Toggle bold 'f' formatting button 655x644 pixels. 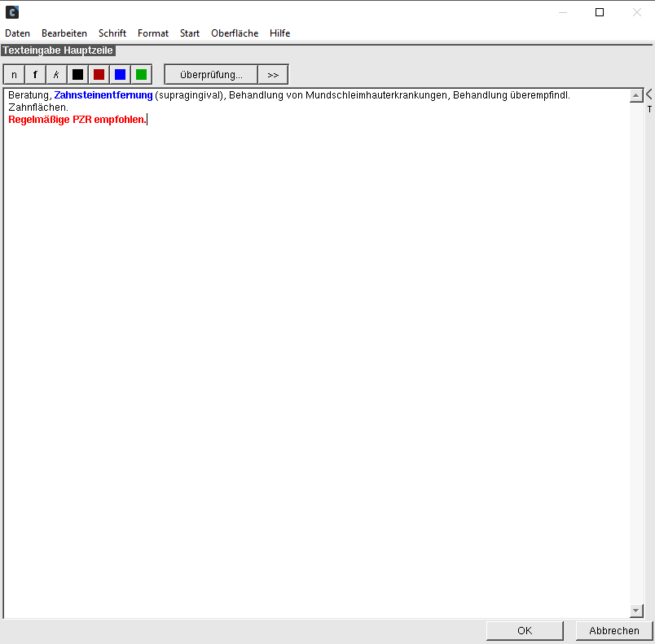point(35,75)
